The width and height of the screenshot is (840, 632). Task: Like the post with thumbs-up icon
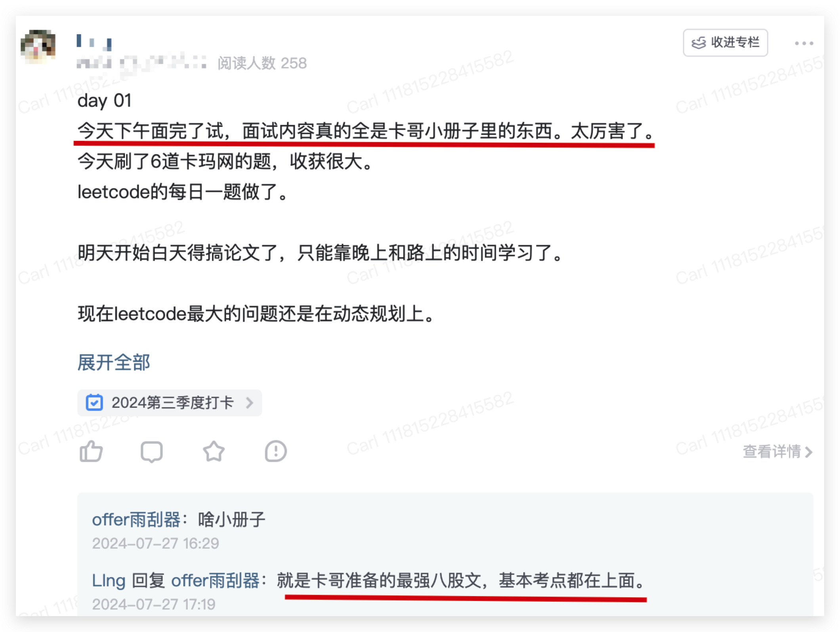click(91, 451)
